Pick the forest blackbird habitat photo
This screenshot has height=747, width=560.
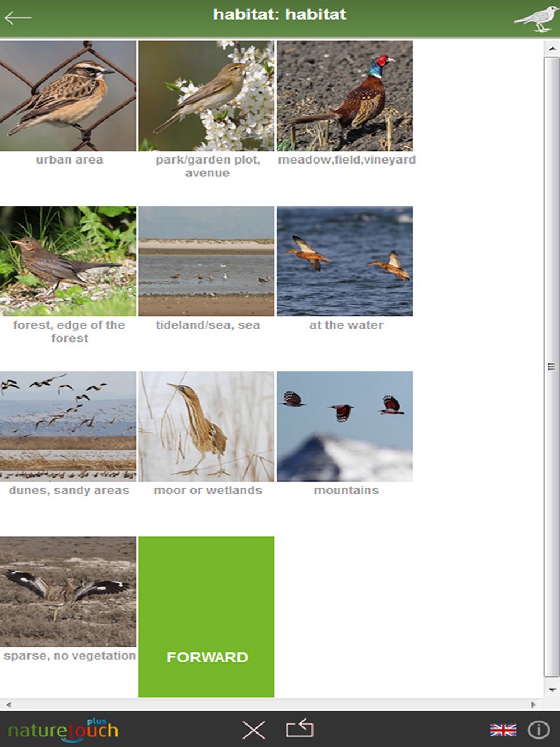point(68,261)
